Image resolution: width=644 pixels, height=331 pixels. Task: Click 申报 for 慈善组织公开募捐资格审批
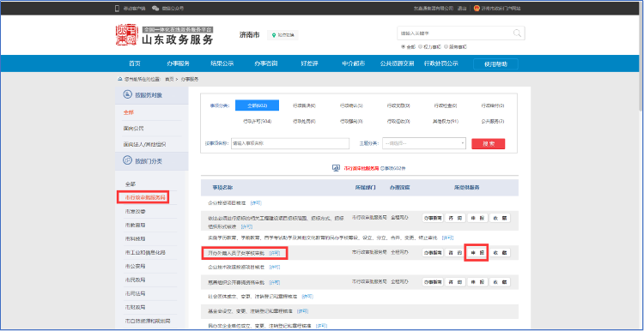click(x=477, y=282)
